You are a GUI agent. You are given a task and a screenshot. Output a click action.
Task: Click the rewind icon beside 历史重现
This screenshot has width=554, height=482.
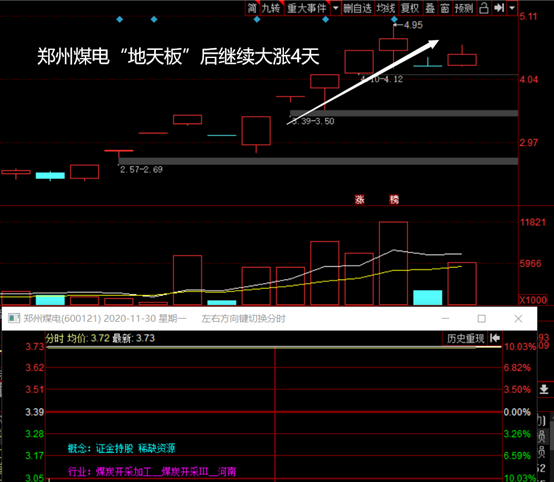[495, 338]
